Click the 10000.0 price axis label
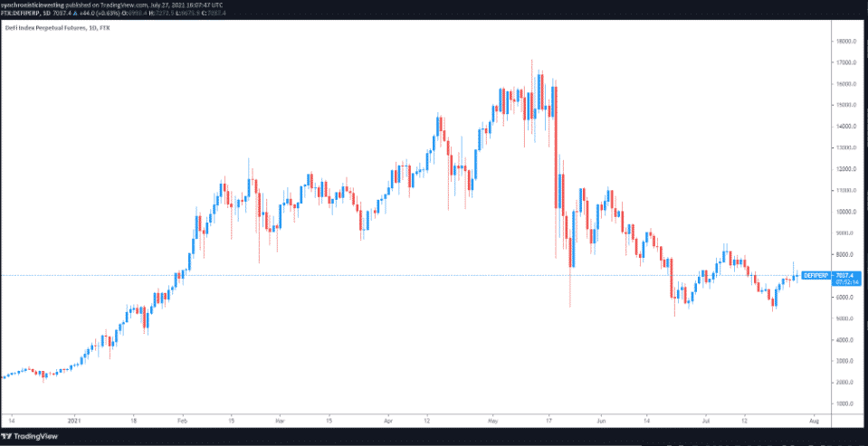The height and width of the screenshot is (446, 868). pyautogui.click(x=848, y=212)
